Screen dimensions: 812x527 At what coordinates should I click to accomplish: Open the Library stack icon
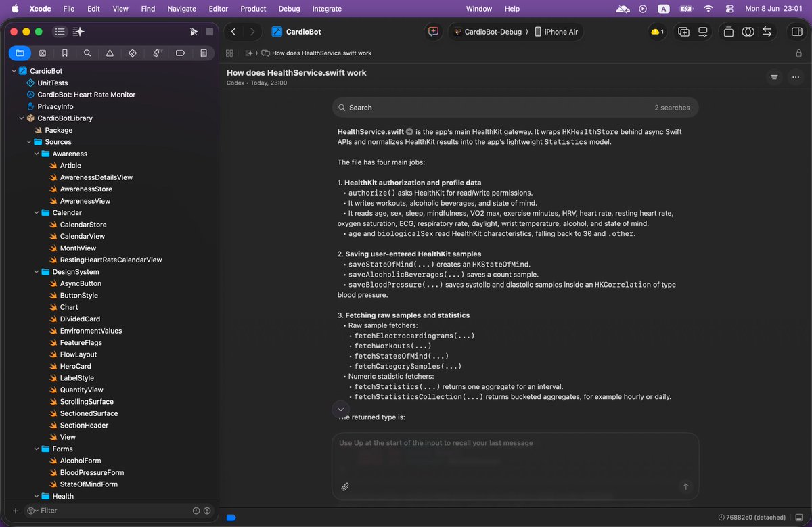point(729,32)
